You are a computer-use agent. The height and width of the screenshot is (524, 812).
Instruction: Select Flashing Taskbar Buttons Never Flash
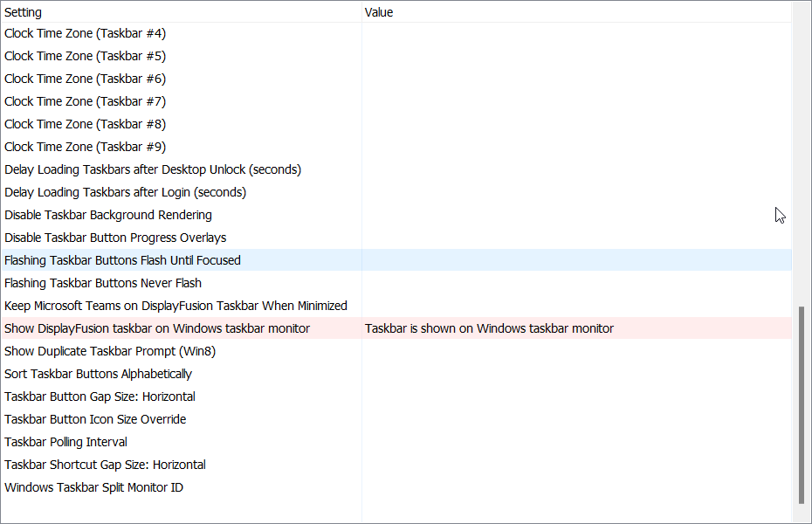click(103, 283)
